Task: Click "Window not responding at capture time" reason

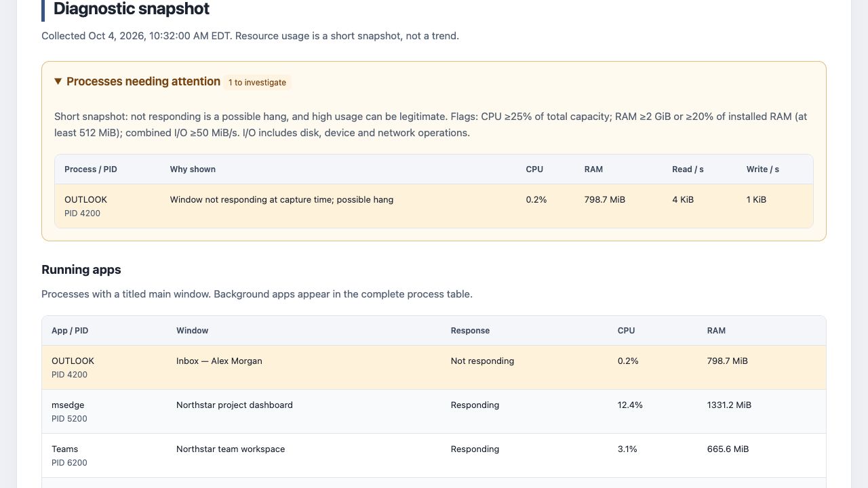Action: pyautogui.click(x=281, y=200)
